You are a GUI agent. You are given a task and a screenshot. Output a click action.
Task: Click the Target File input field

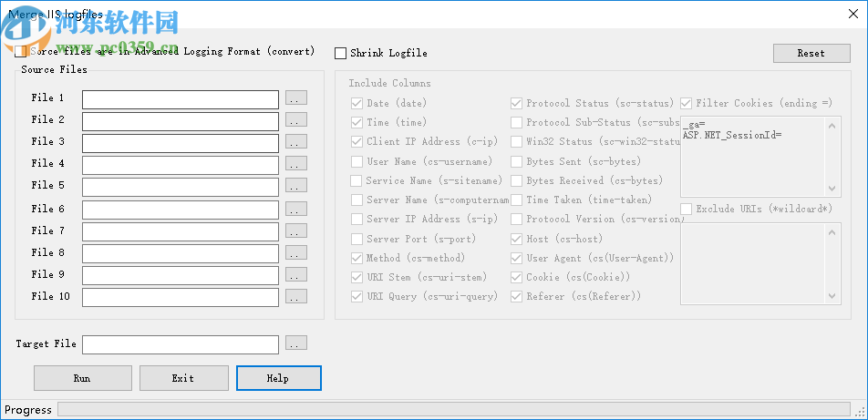(x=181, y=344)
